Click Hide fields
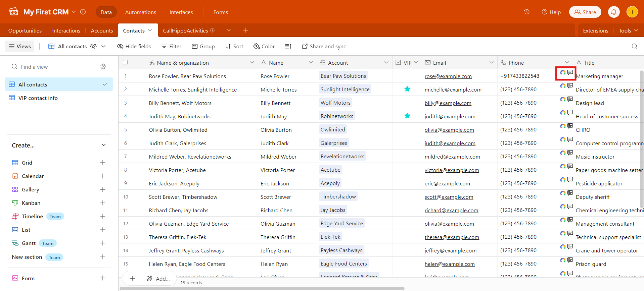 point(134,46)
